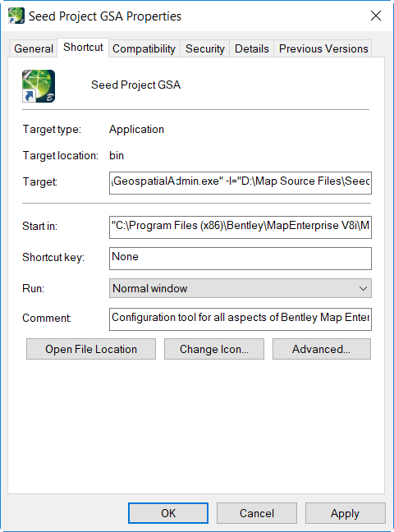Open the Normal window combo box
The image size is (394, 532).
241,288
